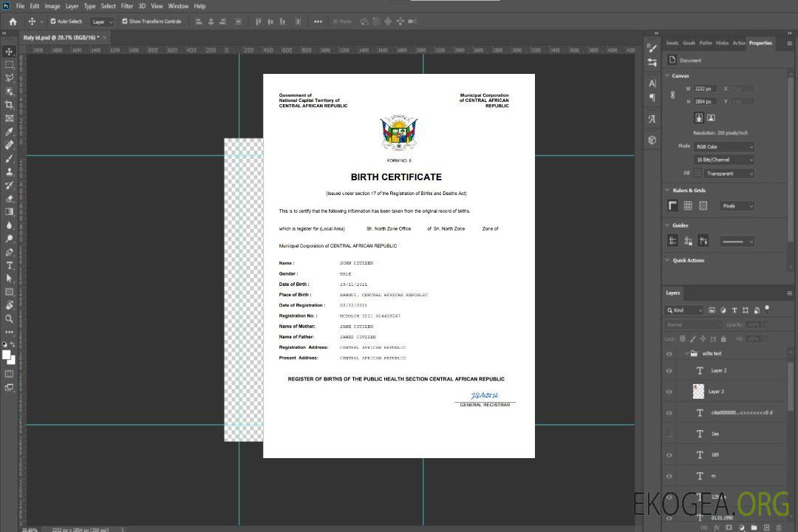This screenshot has height=532, width=798.
Task: Open the Character panel icon
Action: coord(652,83)
